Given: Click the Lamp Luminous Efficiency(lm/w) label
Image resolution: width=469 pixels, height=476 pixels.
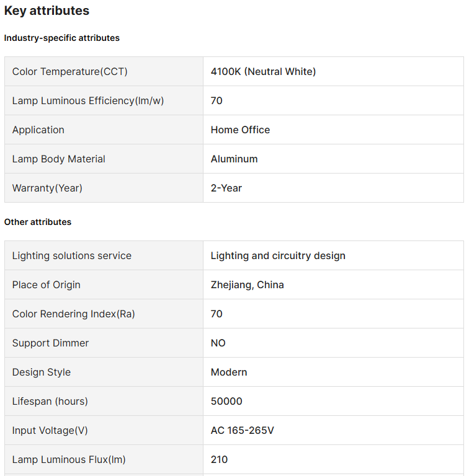Looking at the screenshot, I should click(x=88, y=101).
